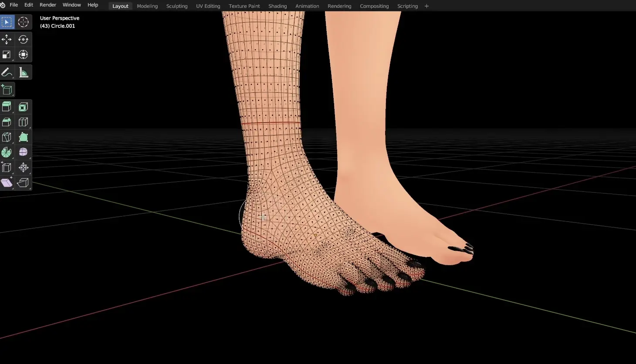Choose the Move tool
This screenshot has width=636, height=364.
point(7,40)
